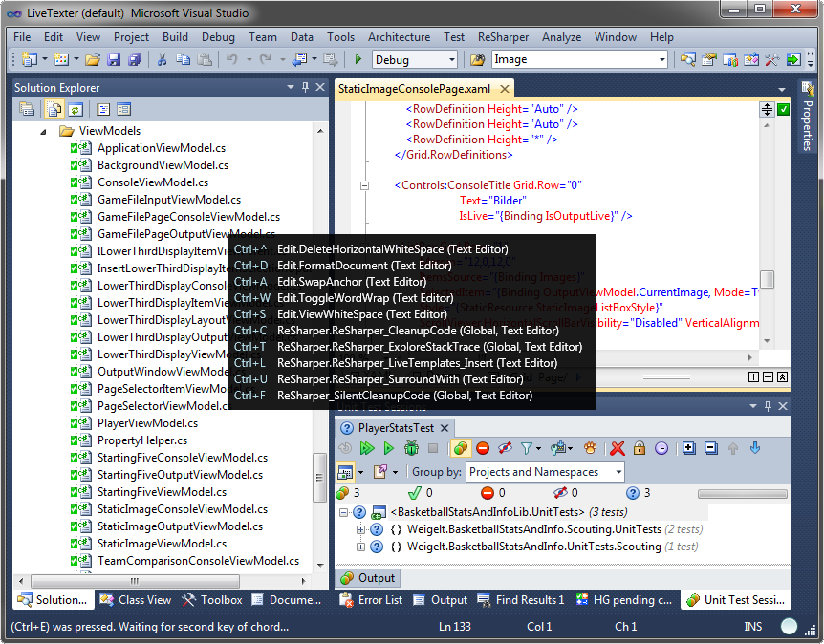Pin the Unit Test Sessions pushpin
The height and width of the screenshot is (644, 824).
pyautogui.click(x=768, y=405)
